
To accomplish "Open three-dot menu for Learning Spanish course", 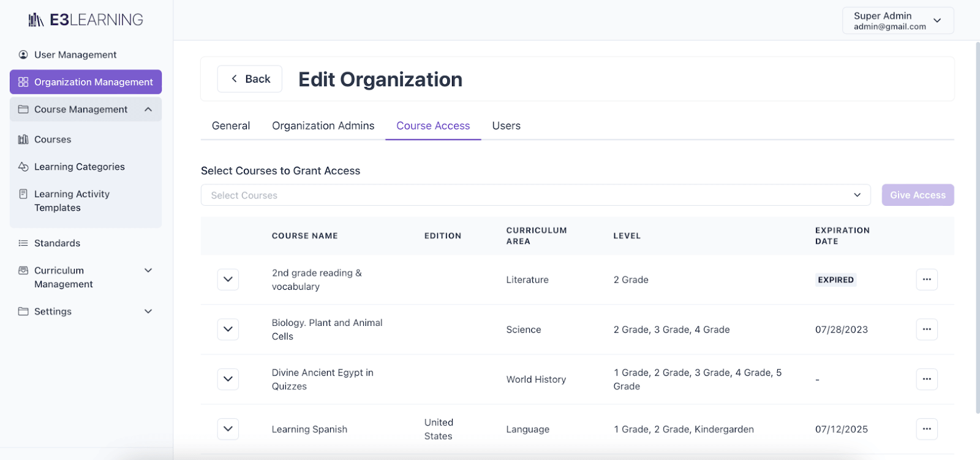I will tap(926, 429).
